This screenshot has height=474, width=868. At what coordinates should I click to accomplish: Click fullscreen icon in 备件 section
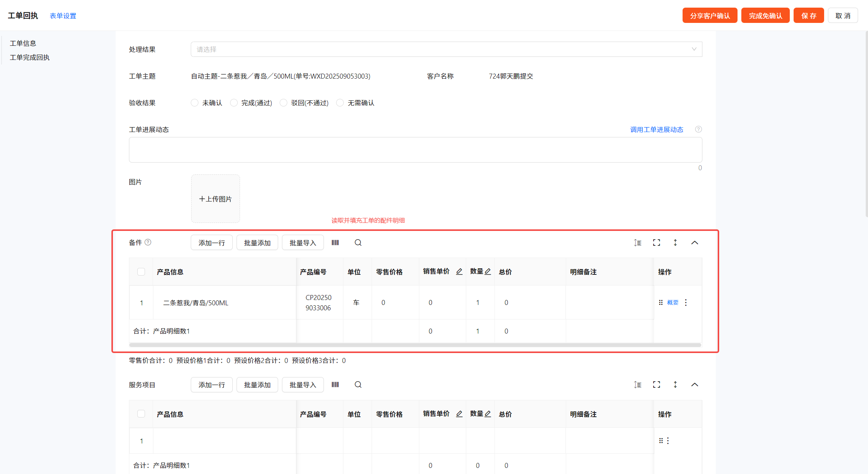click(656, 243)
